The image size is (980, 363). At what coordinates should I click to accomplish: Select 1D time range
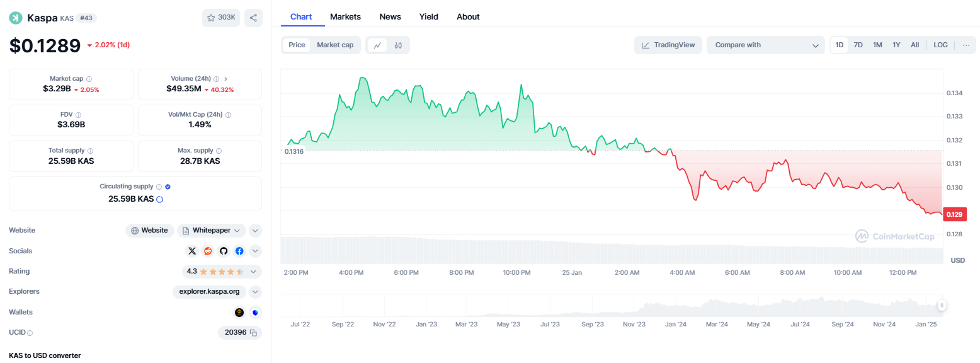[x=840, y=45]
